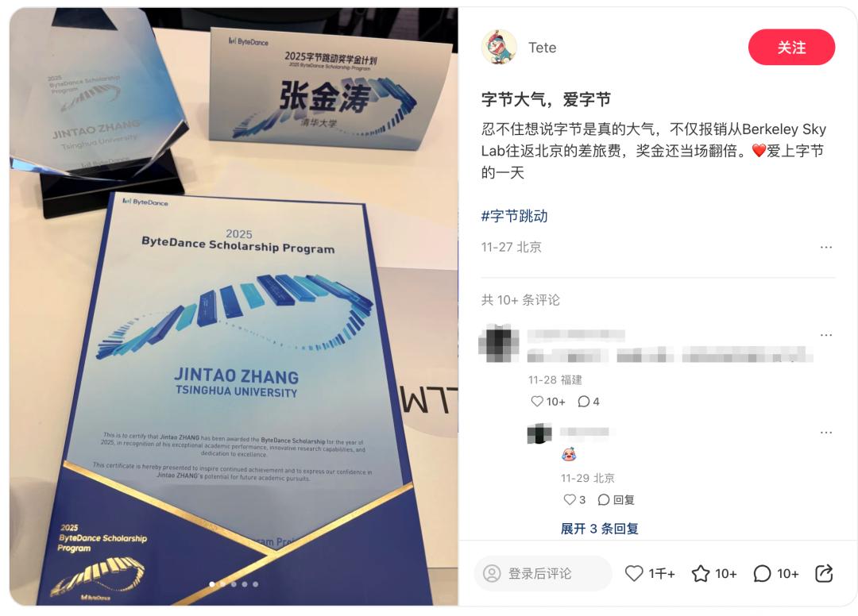Expand 展开 3 条回复 replies
Viewport: 858px width, 616px height.
[599, 529]
